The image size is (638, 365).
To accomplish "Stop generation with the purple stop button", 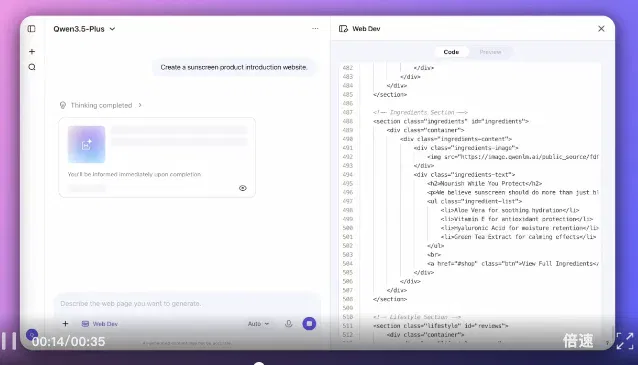I will click(309, 324).
